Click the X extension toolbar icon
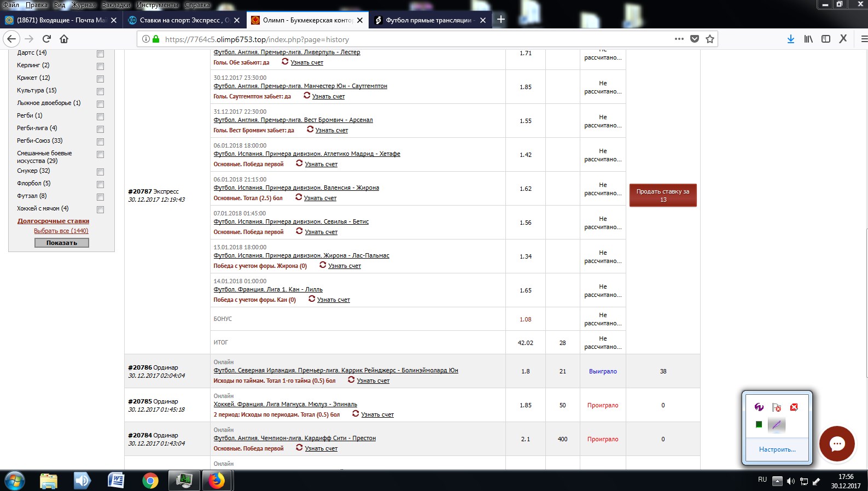 (x=843, y=39)
